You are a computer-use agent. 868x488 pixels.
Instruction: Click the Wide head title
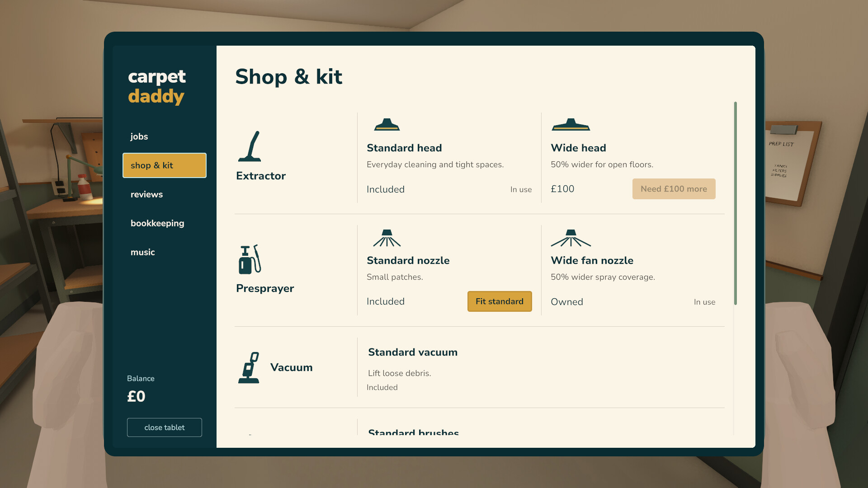pyautogui.click(x=578, y=148)
